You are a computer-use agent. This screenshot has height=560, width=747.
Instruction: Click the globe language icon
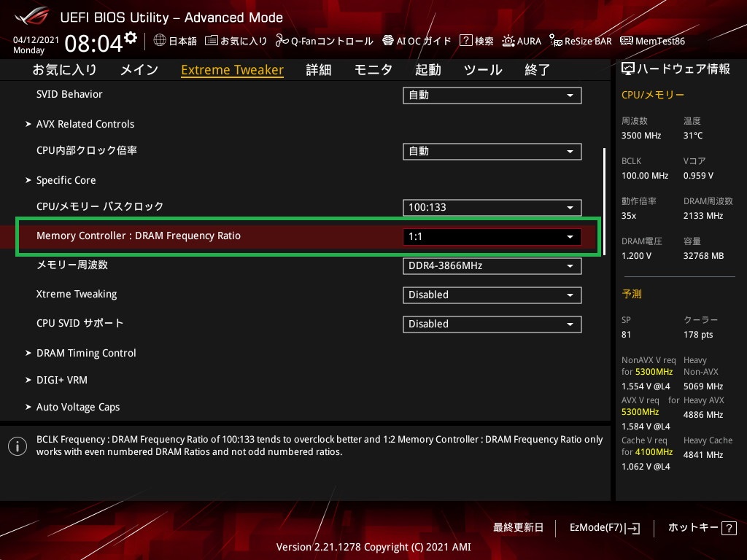coord(160,41)
